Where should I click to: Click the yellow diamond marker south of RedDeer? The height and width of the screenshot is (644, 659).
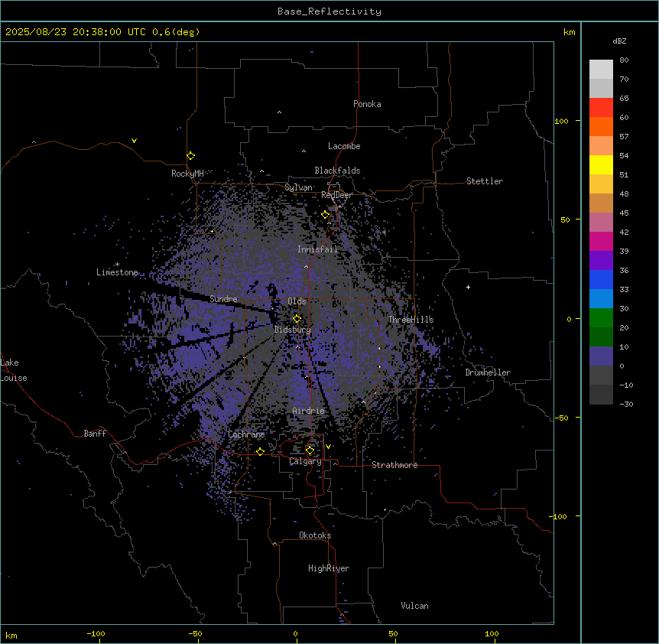(326, 215)
